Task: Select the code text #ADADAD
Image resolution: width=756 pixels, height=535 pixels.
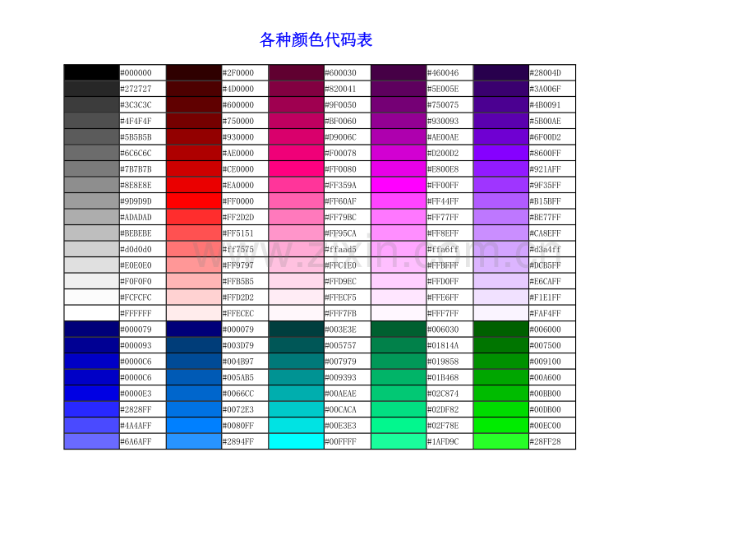Action: pyautogui.click(x=136, y=218)
